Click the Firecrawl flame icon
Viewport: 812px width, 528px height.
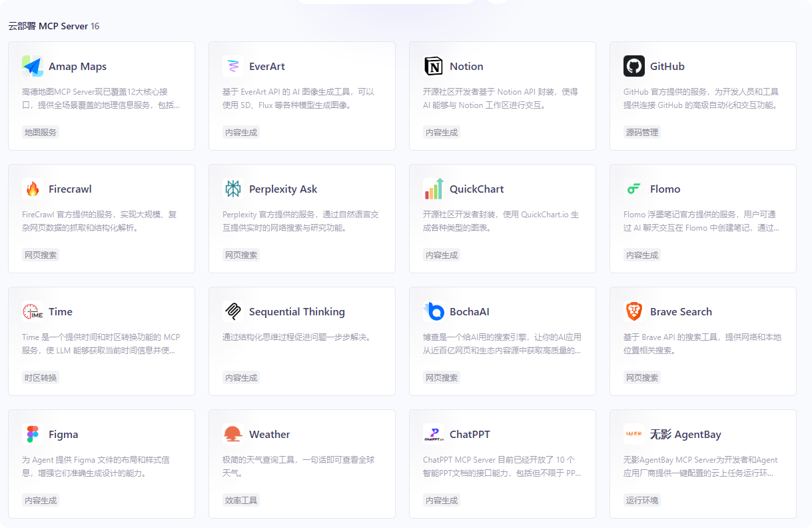pyautogui.click(x=33, y=189)
